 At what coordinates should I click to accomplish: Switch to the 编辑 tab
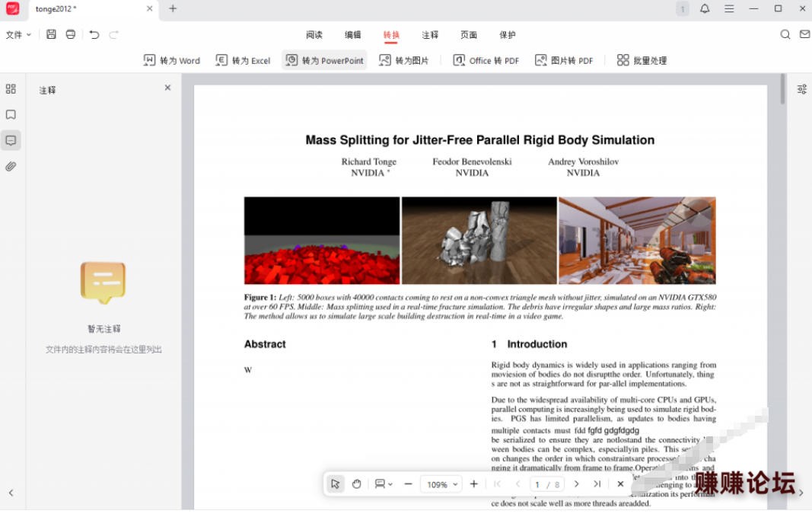tap(352, 35)
